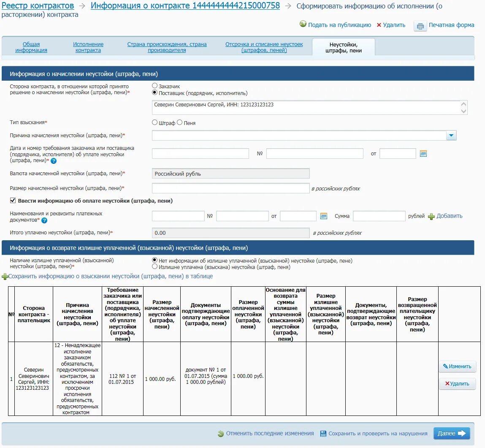Click undo icon for cancel last changes
Image resolution: width=485 pixels, height=448 pixels.
coord(220,434)
